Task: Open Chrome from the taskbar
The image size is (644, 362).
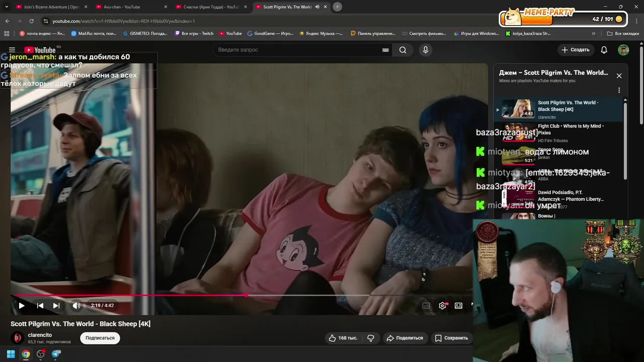Action: pyautogui.click(x=26, y=354)
